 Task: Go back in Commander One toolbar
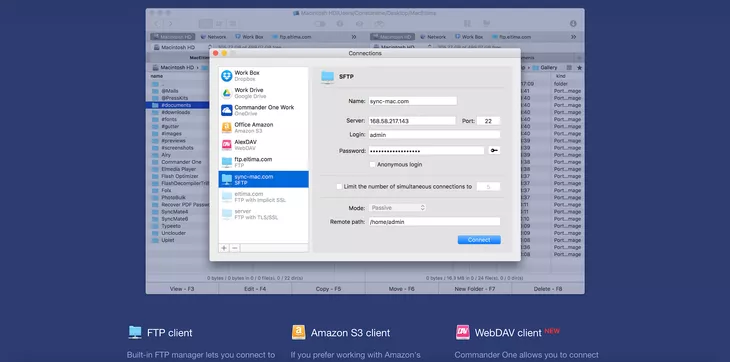[157, 24]
